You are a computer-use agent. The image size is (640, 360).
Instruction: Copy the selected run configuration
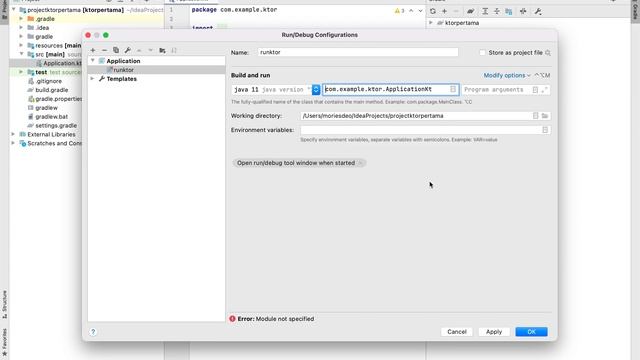pos(116,50)
